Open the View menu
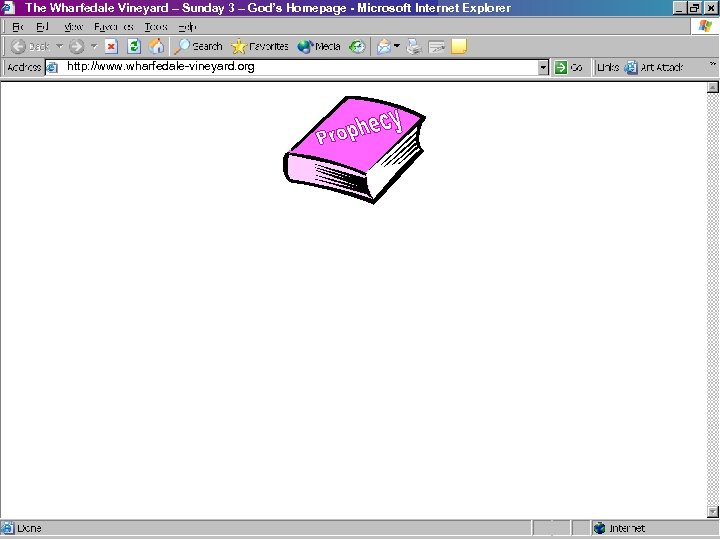The height and width of the screenshot is (540, 720). (73, 27)
